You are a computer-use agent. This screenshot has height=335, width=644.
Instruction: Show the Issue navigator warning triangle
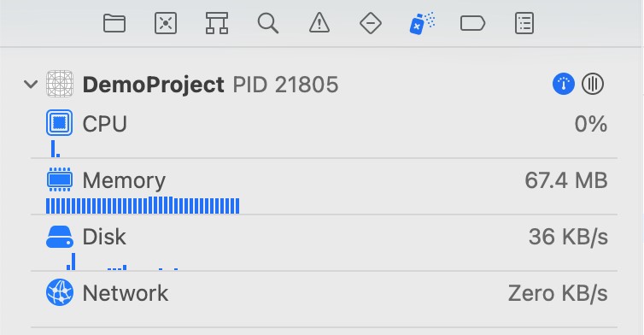point(319,22)
